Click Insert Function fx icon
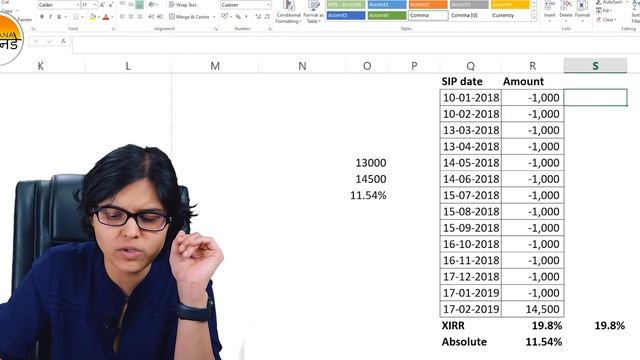The image size is (640, 360). pos(63,41)
